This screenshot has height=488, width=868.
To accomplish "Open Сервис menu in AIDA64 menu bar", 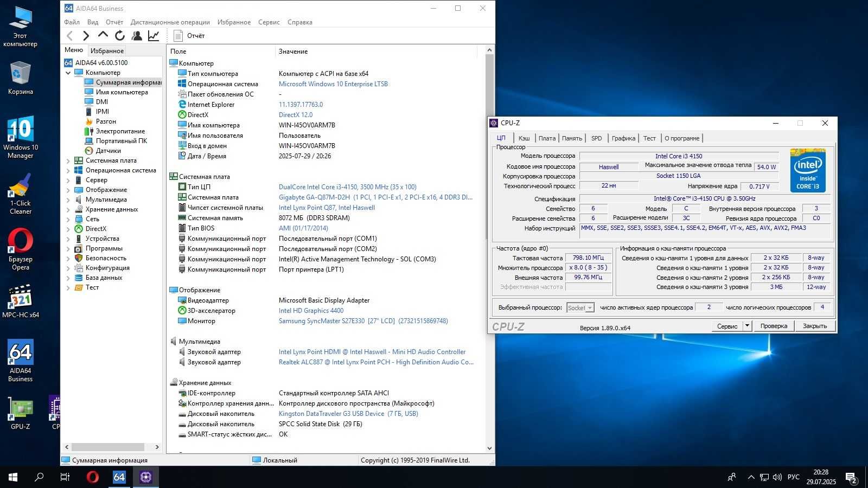I will click(x=269, y=22).
